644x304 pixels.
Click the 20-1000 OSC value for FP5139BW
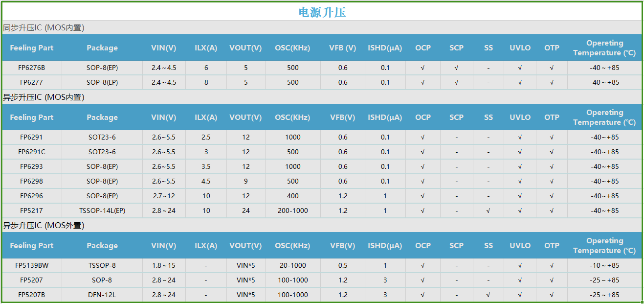(293, 265)
